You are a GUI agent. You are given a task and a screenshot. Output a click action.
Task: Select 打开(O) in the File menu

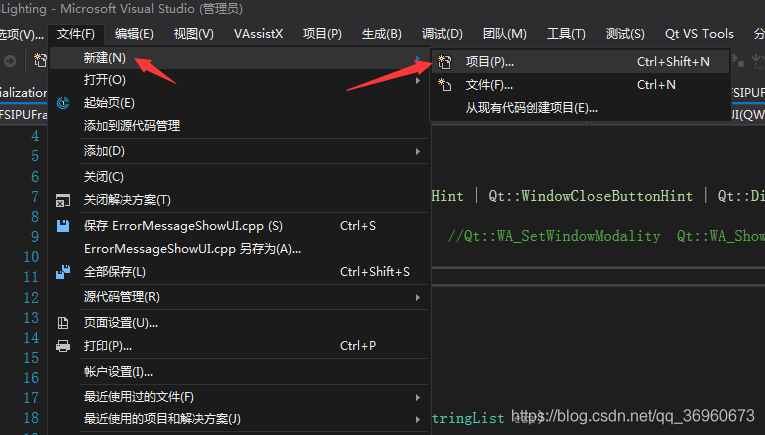pyautogui.click(x=239, y=80)
